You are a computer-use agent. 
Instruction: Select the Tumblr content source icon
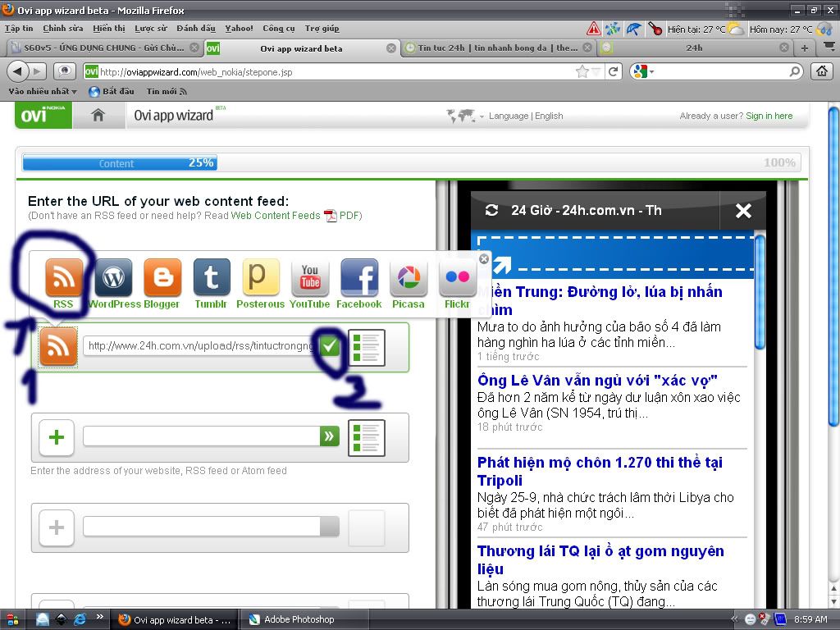point(212,277)
